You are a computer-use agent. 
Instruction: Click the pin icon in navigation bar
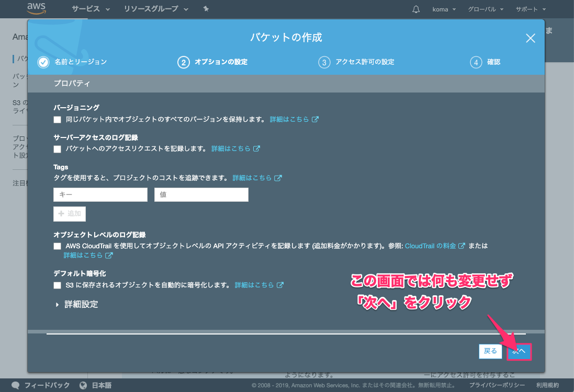pos(206,9)
